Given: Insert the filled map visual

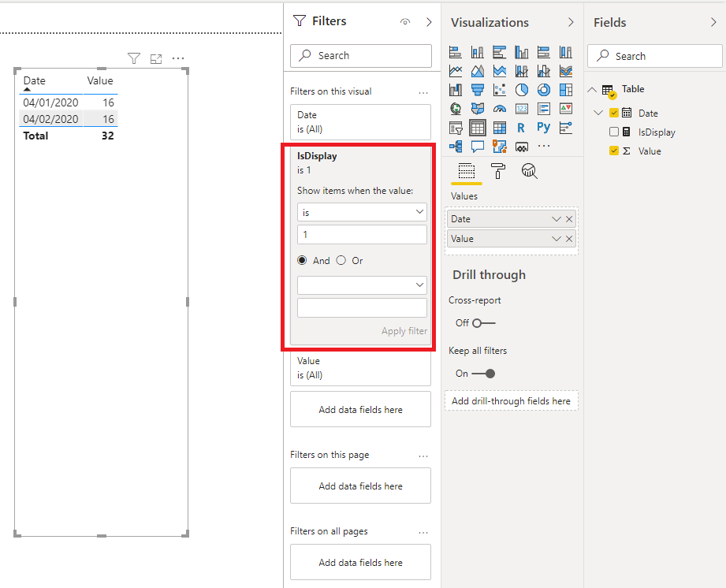Looking at the screenshot, I should (x=478, y=109).
